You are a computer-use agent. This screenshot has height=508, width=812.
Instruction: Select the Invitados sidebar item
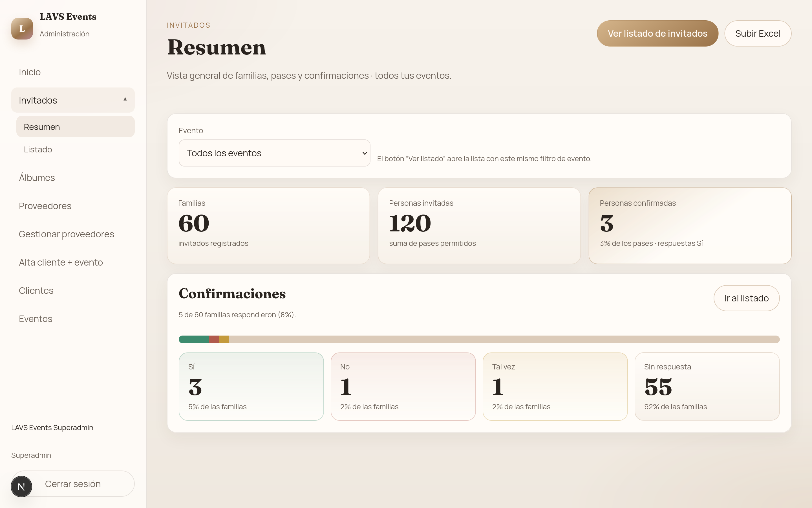coord(73,100)
